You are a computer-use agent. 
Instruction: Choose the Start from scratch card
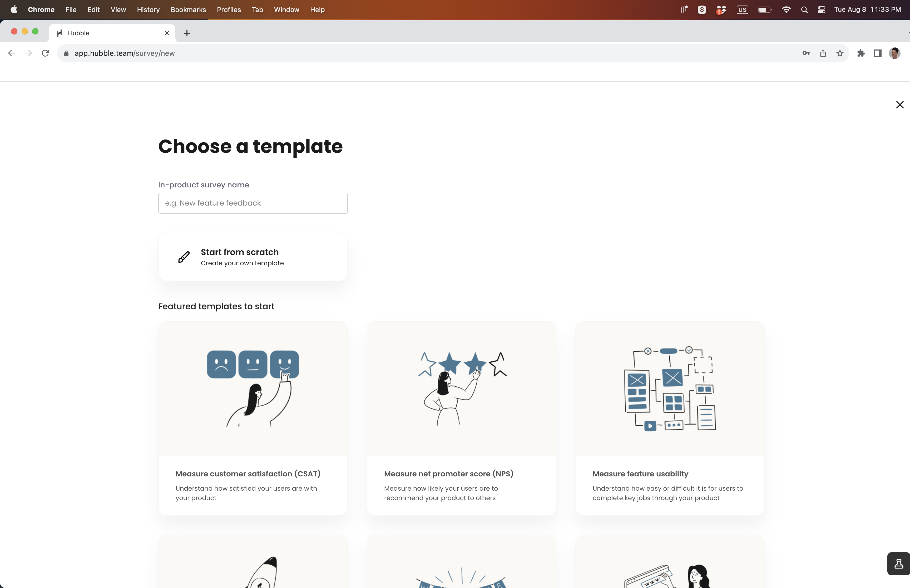253,257
